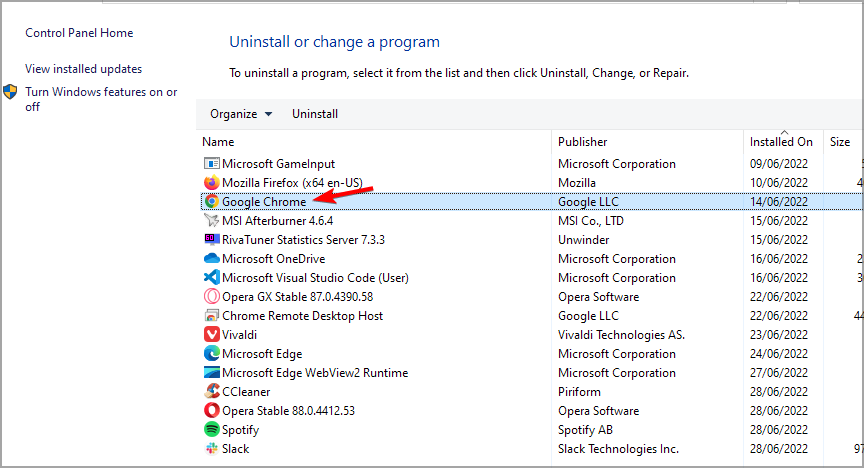Viewport: 864px width, 468px height.
Task: Click the Mozilla publisher cell
Action: pyautogui.click(x=576, y=182)
